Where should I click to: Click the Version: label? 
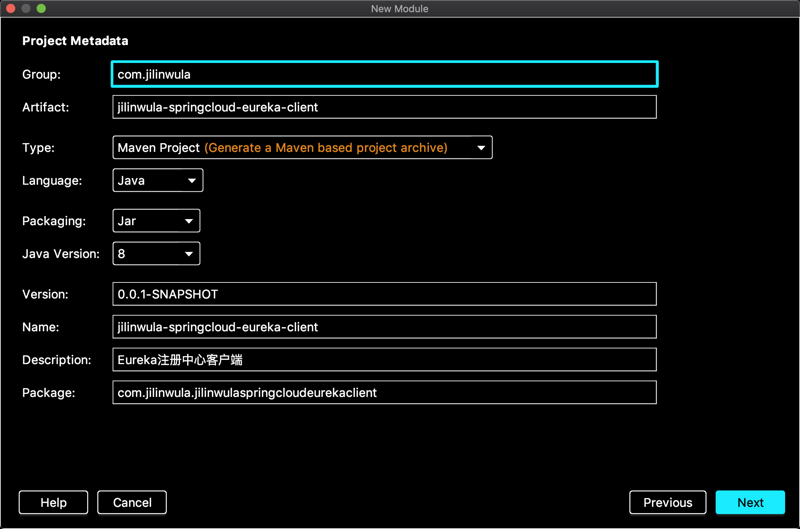click(x=45, y=294)
